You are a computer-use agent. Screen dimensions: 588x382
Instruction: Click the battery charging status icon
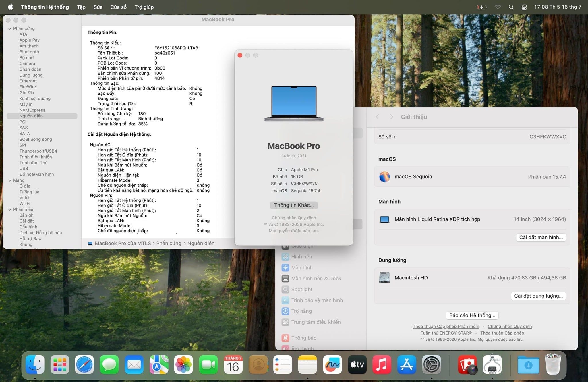tap(481, 7)
